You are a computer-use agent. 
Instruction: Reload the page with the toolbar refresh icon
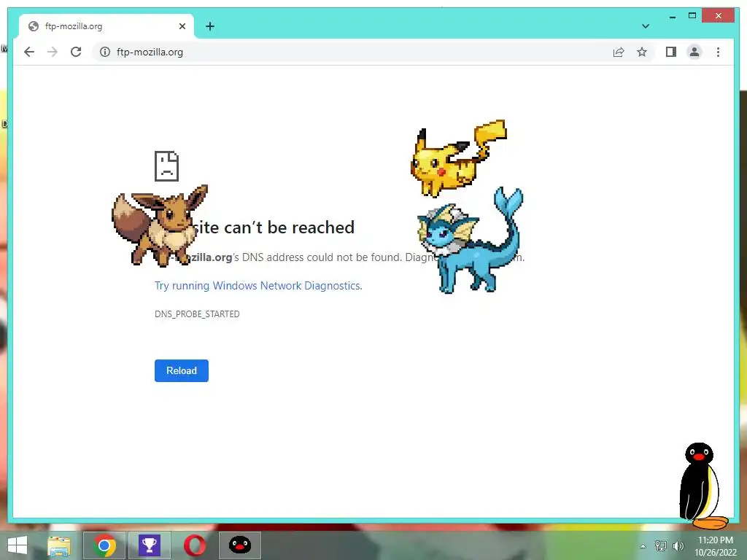(x=76, y=52)
